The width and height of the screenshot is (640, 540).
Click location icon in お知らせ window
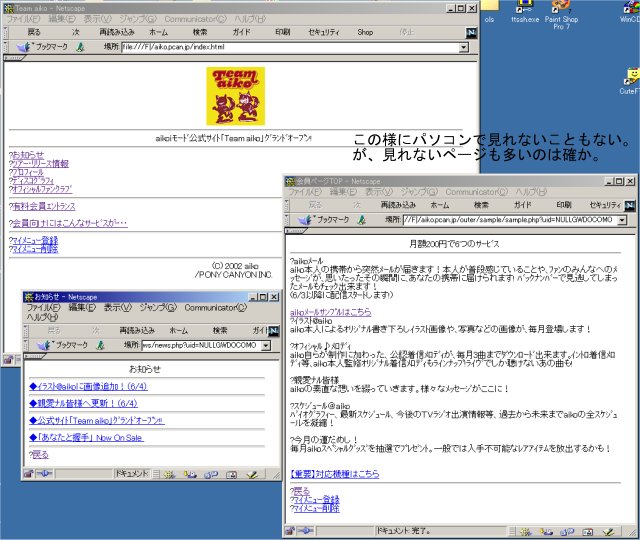100,345
